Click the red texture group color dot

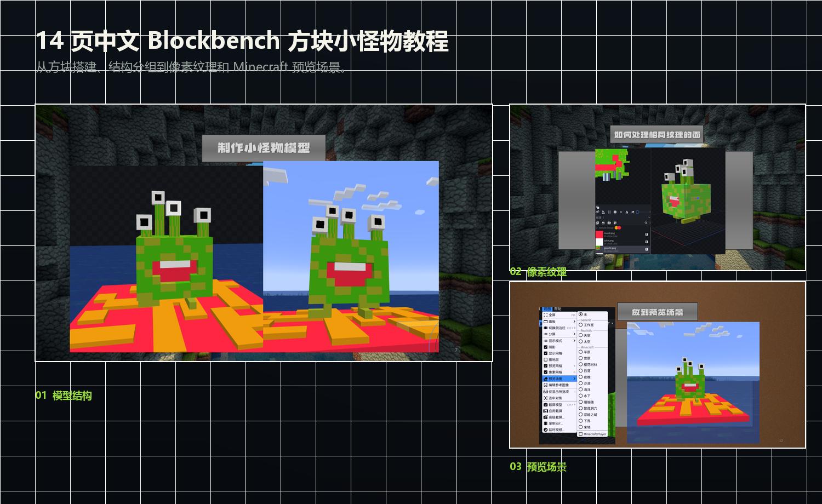[x=619, y=228]
